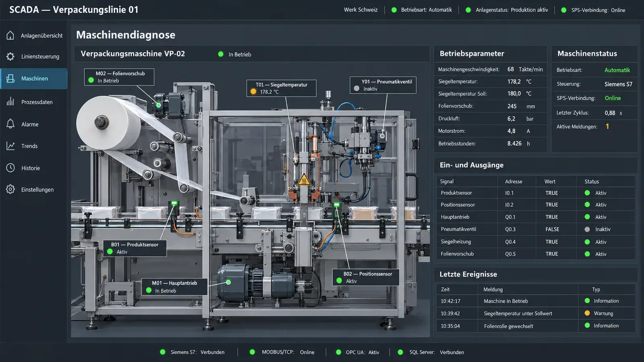
Task: Open Prozessdaten bar chart icon
Action: (10, 102)
